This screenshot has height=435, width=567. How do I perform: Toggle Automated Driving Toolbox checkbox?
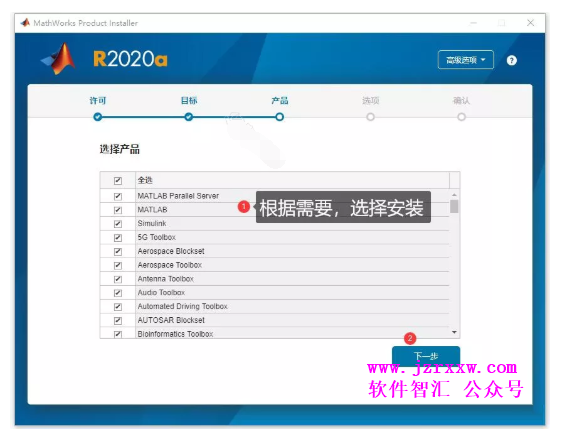tap(118, 307)
